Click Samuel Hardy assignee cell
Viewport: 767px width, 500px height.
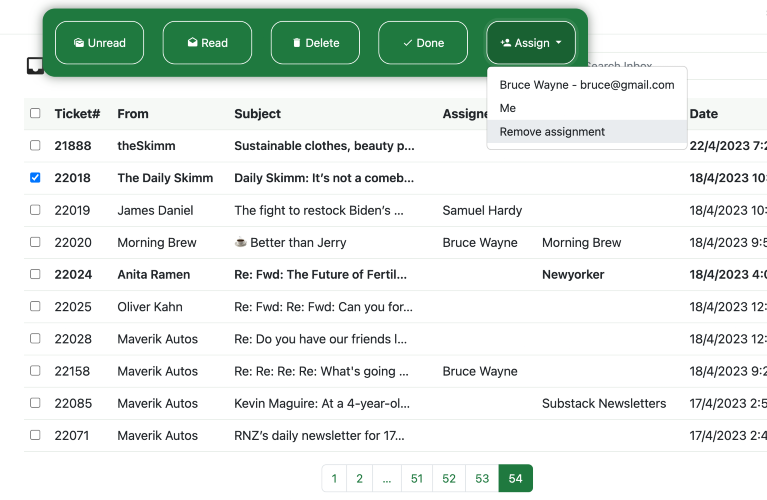click(x=482, y=210)
